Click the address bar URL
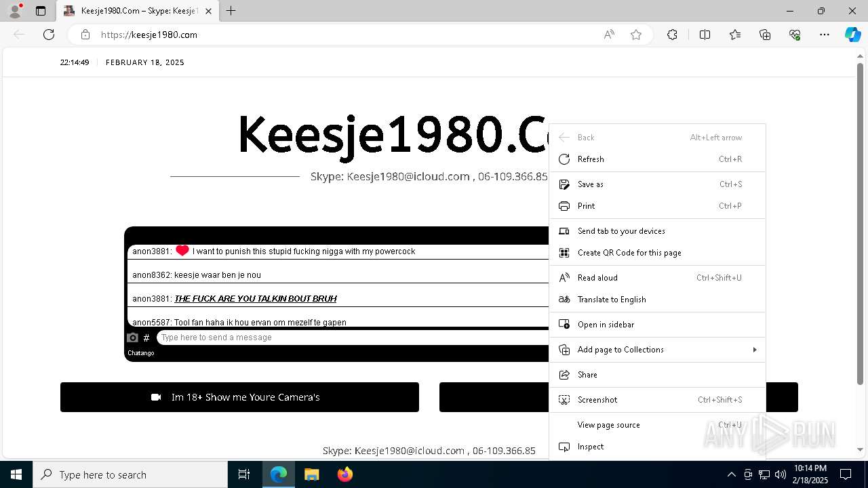 [x=149, y=35]
